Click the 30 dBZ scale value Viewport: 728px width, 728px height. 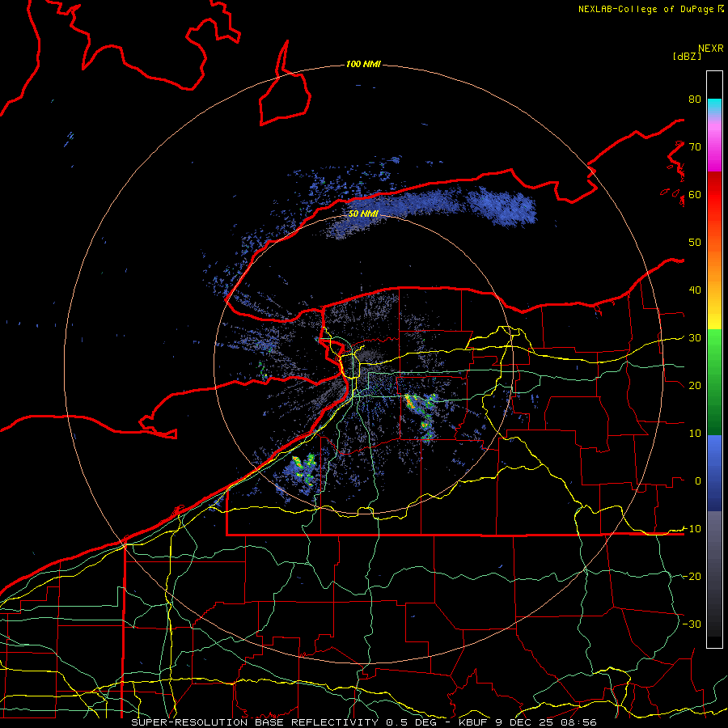(x=695, y=338)
